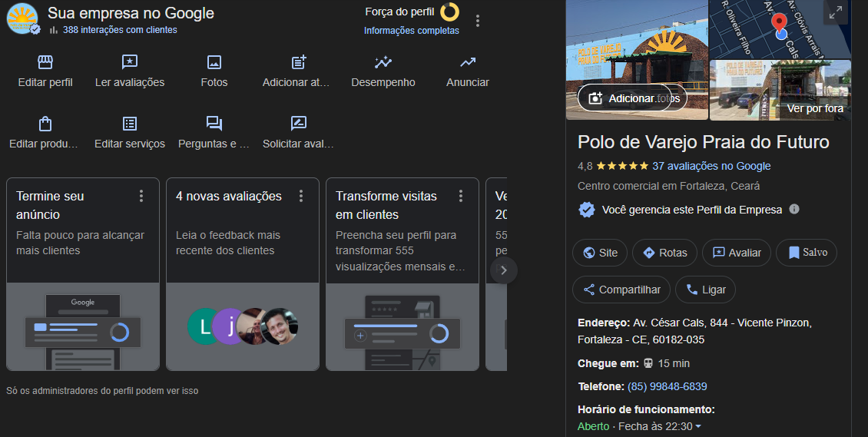
Task: Click the Desempenho performance icon
Action: (383, 63)
